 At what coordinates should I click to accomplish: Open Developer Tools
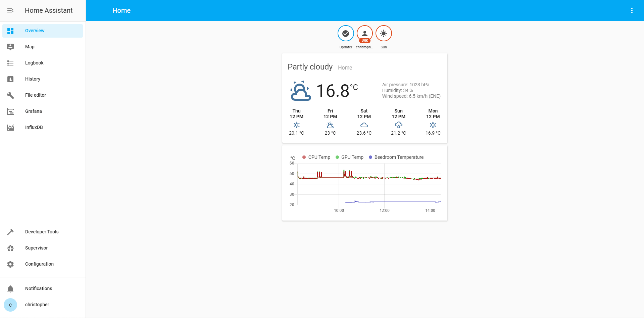tap(42, 232)
